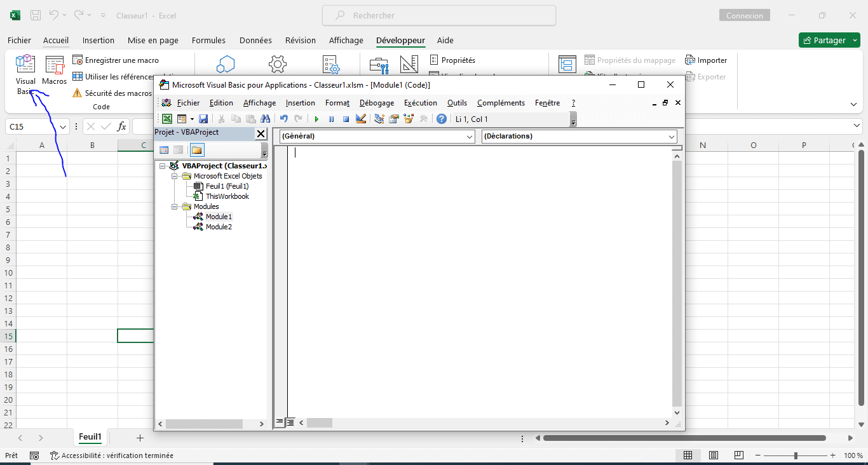Undo the last action in VBA editor
Viewport: 868px width, 465px height.
click(x=283, y=119)
